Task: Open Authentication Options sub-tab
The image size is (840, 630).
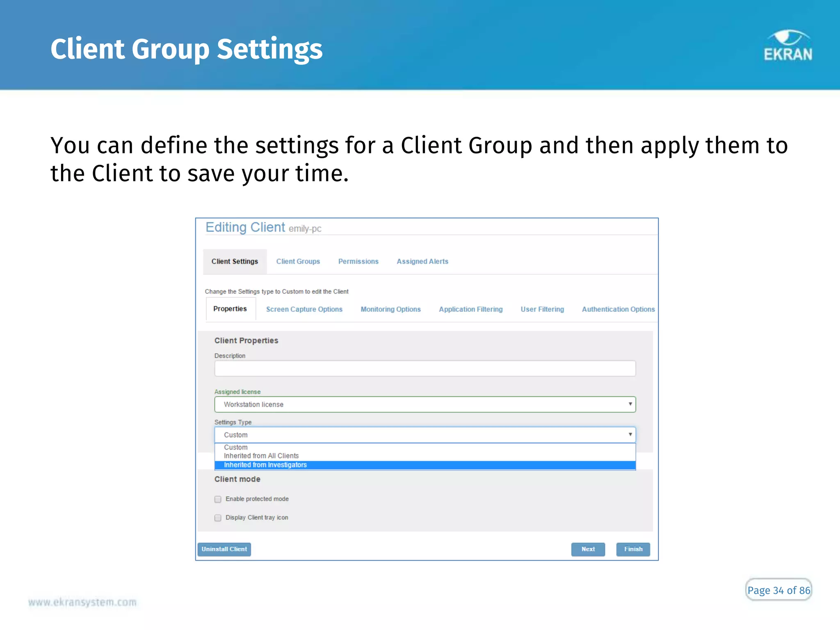Action: 618,309
